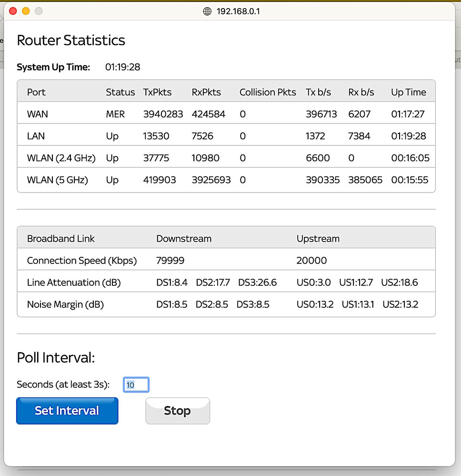Focus the poll interval seconds field

coord(136,385)
